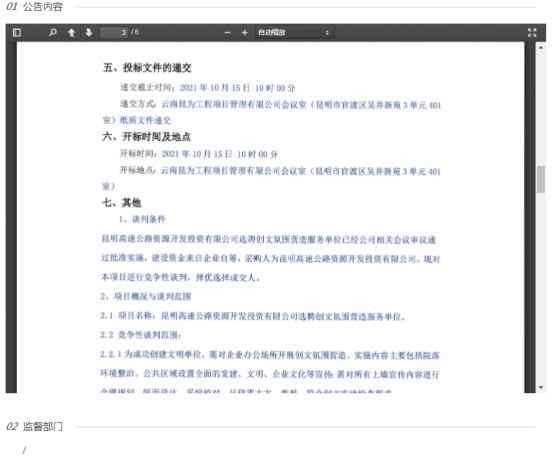Click the heading 六、开标时间及地点
553x461 pixels.
pyautogui.click(x=146, y=137)
